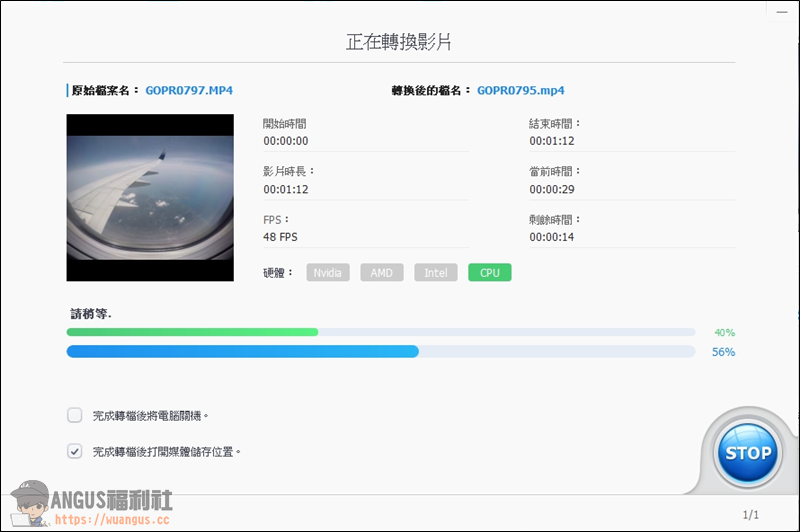The width and height of the screenshot is (800, 532).
Task: Select the AMD hardware option
Action: (382, 272)
